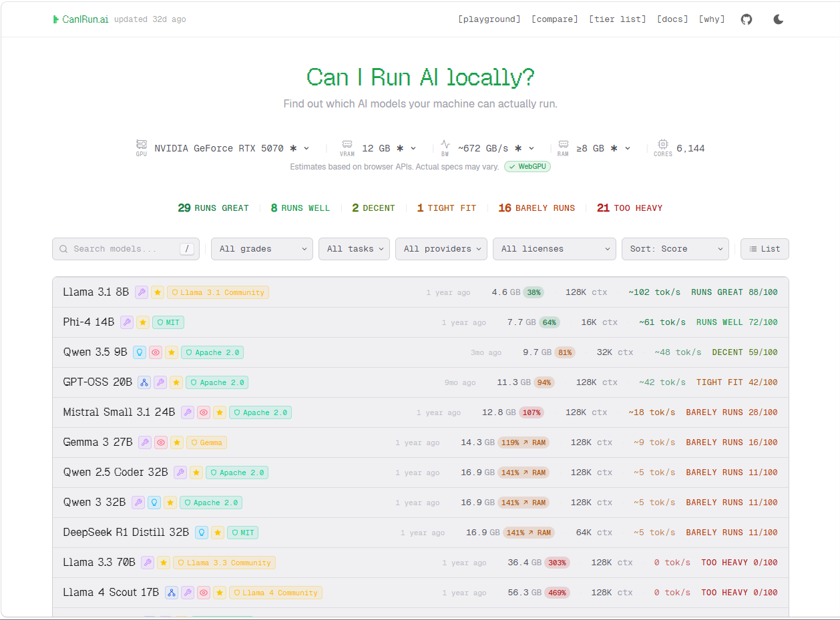Open the tier list page
The image size is (840, 620).
tap(618, 19)
